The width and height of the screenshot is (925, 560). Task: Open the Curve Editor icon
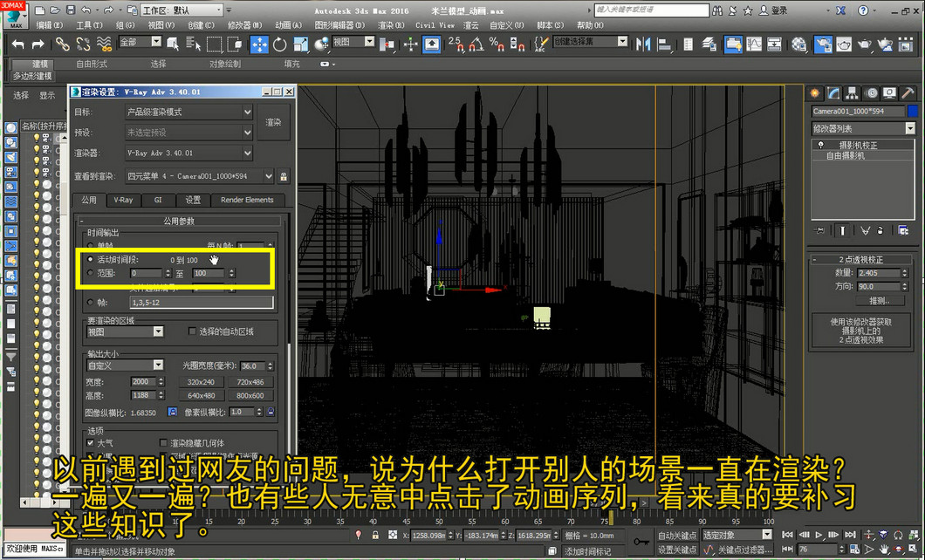click(754, 44)
